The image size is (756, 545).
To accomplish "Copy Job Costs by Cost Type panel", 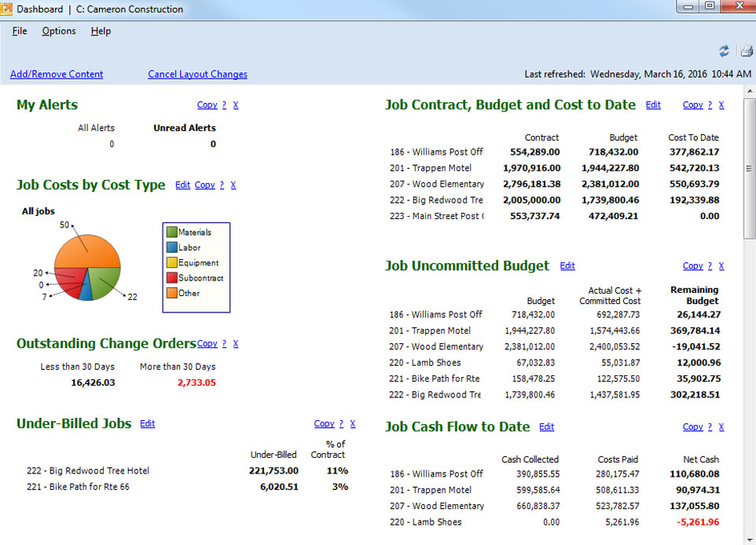I will tap(205, 185).
